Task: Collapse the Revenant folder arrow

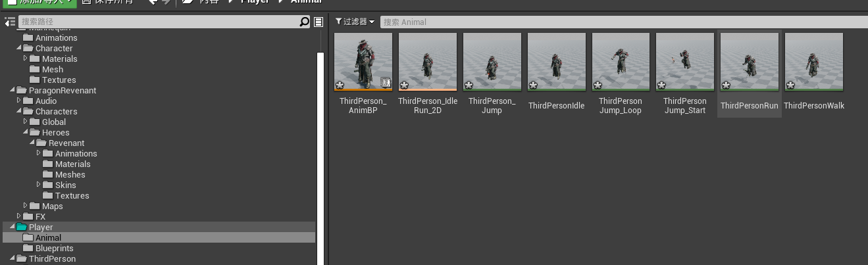Action: pos(32,143)
